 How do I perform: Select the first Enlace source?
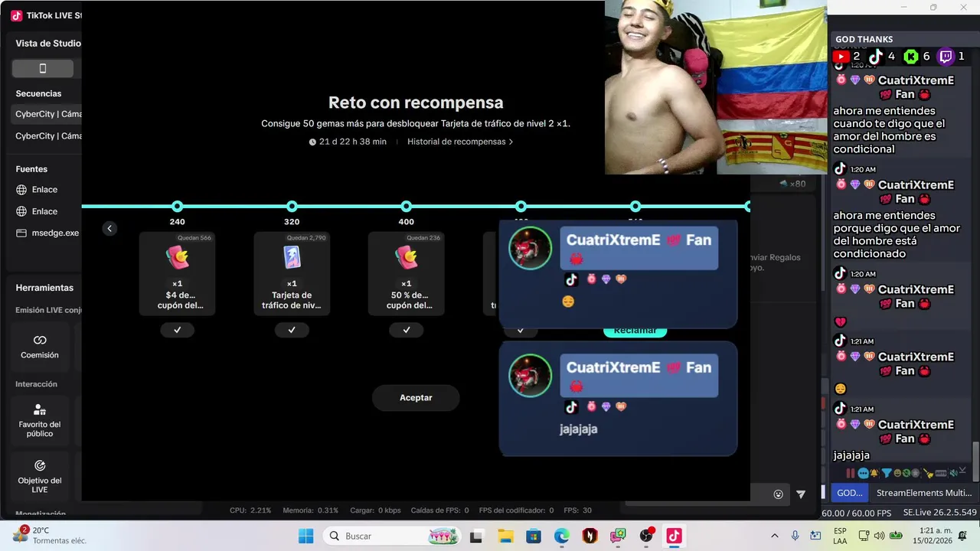tap(44, 190)
